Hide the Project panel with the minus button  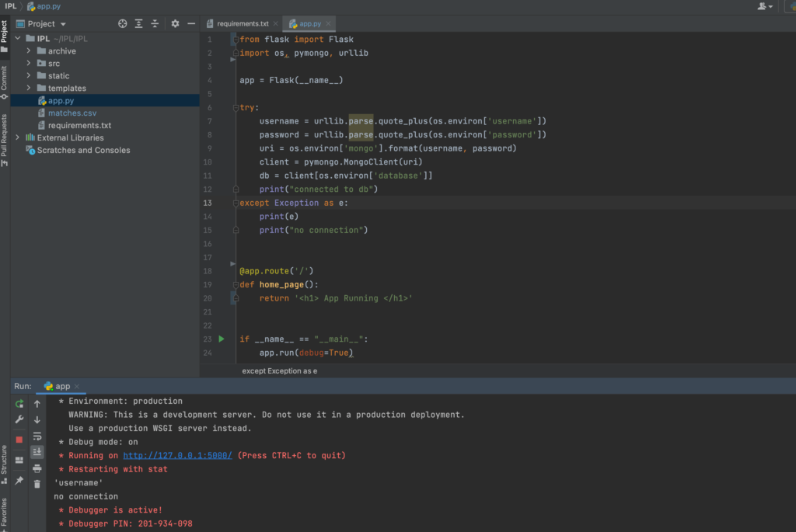pyautogui.click(x=191, y=24)
